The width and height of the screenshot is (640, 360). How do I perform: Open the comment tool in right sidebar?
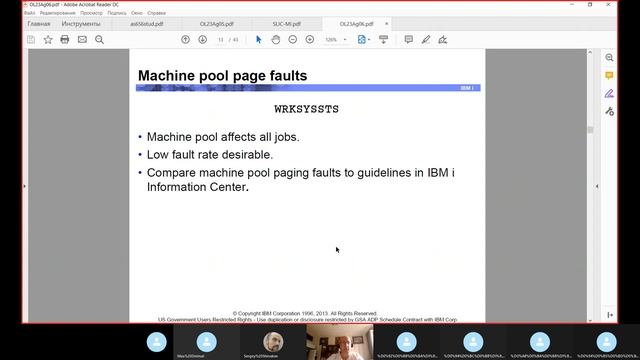609,76
